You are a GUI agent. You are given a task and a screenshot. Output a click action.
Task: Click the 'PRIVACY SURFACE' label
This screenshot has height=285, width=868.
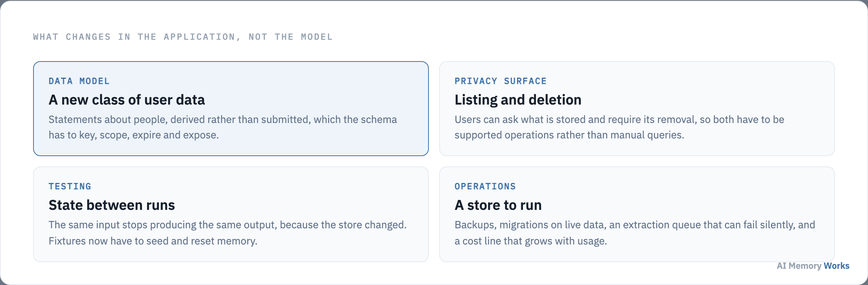tap(501, 81)
